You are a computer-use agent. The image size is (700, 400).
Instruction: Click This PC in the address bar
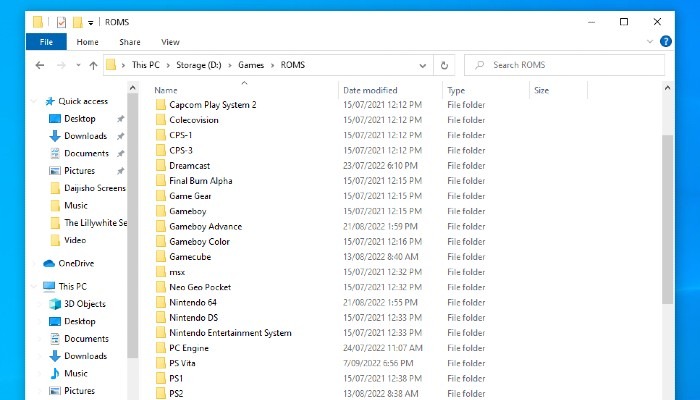click(146, 65)
